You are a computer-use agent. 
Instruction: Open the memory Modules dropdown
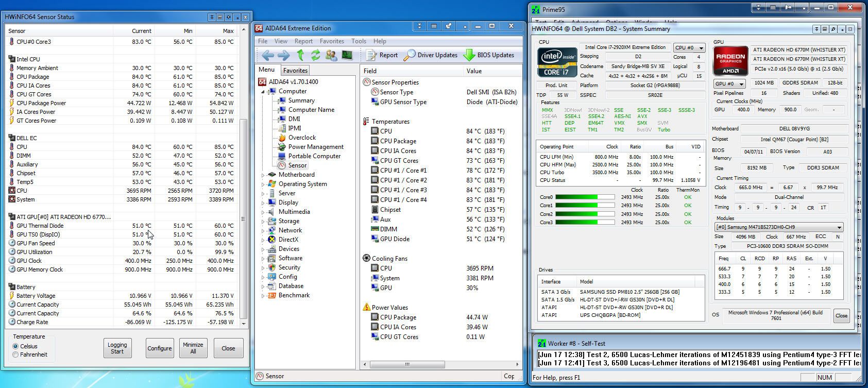click(x=779, y=227)
